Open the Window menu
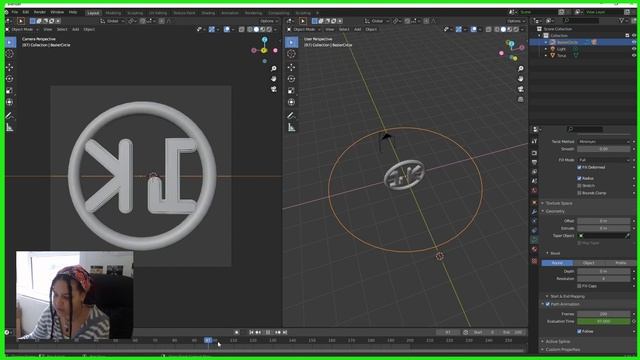This screenshot has width=640, height=360. tap(57, 12)
